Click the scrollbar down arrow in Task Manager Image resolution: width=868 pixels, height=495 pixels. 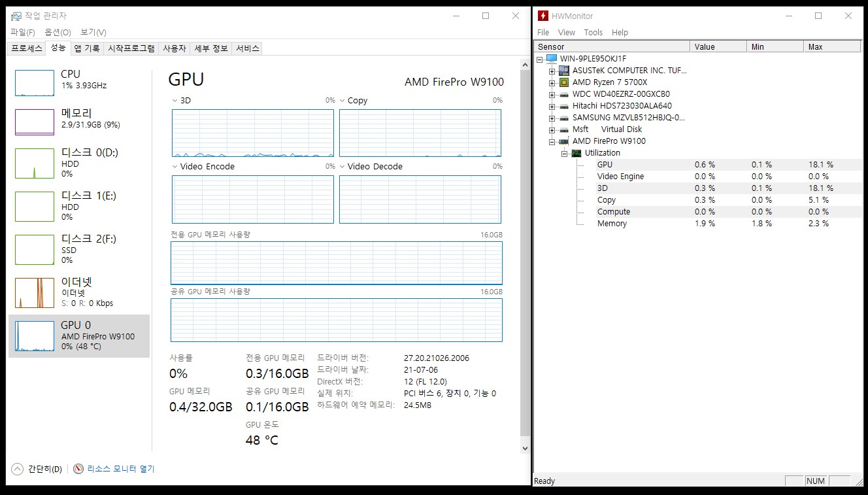[524, 448]
